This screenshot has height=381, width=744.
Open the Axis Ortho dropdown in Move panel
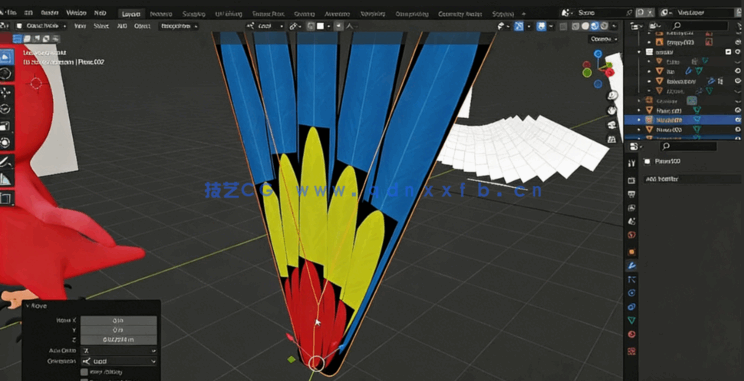[x=119, y=350]
